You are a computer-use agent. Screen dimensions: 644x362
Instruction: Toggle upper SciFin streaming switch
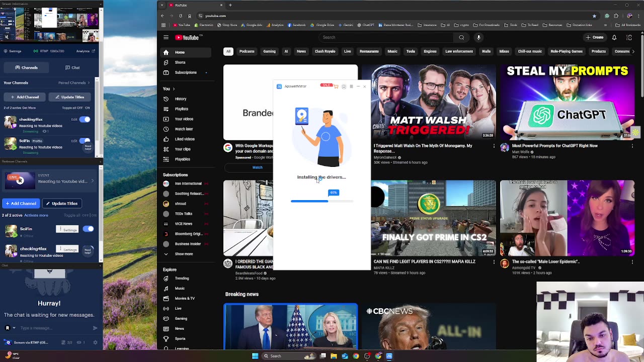point(85,141)
